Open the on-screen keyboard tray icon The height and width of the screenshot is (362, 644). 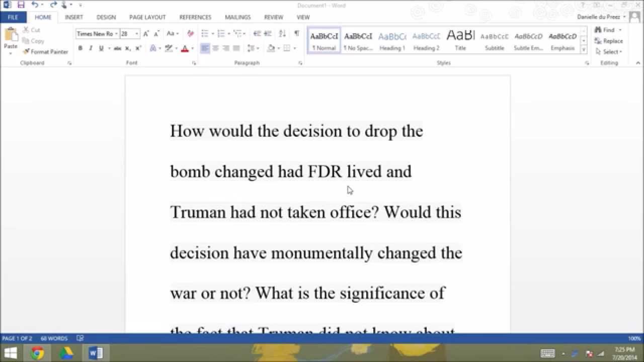[x=547, y=353]
